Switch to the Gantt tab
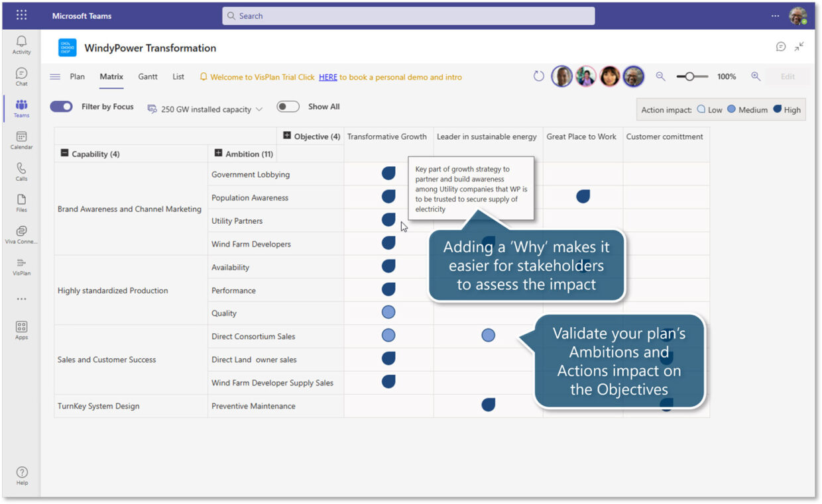Viewport: 822px width, 504px height. pos(147,76)
